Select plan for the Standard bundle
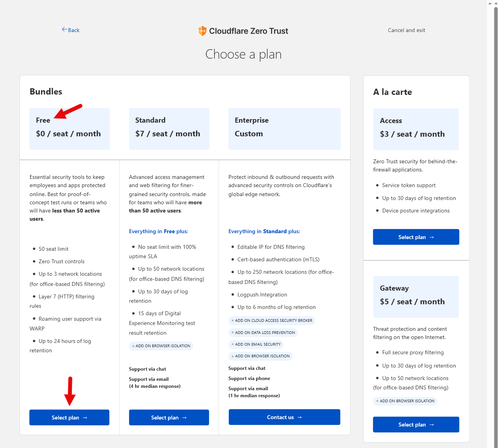Screen dimensions: 499x448 point(169,418)
